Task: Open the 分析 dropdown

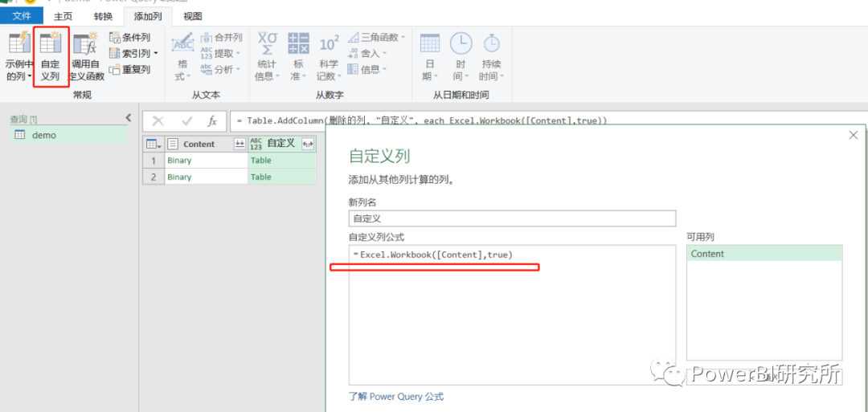Action: click(x=221, y=70)
